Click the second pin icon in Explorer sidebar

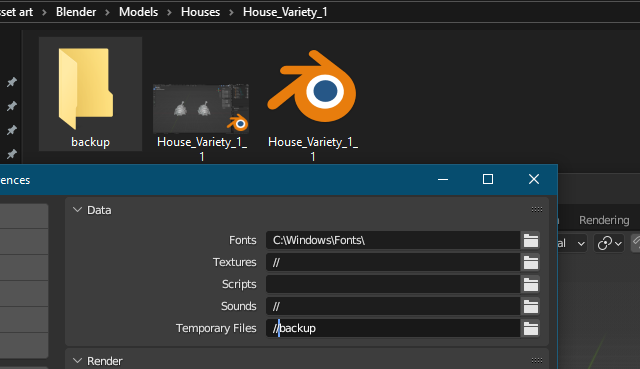pos(11,106)
